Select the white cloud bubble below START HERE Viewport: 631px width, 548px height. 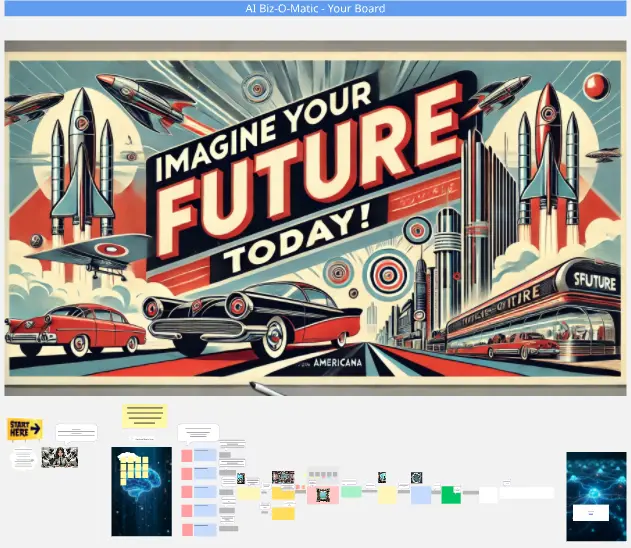(x=24, y=459)
